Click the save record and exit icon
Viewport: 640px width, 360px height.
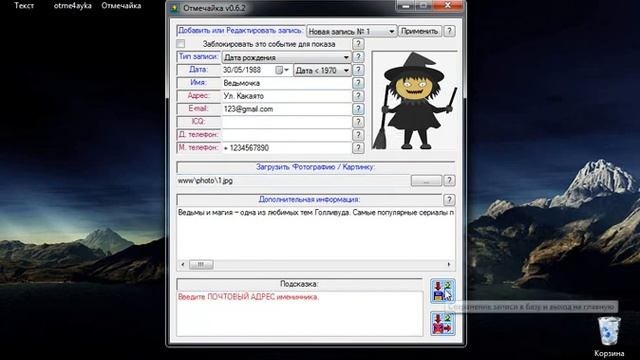(442, 291)
